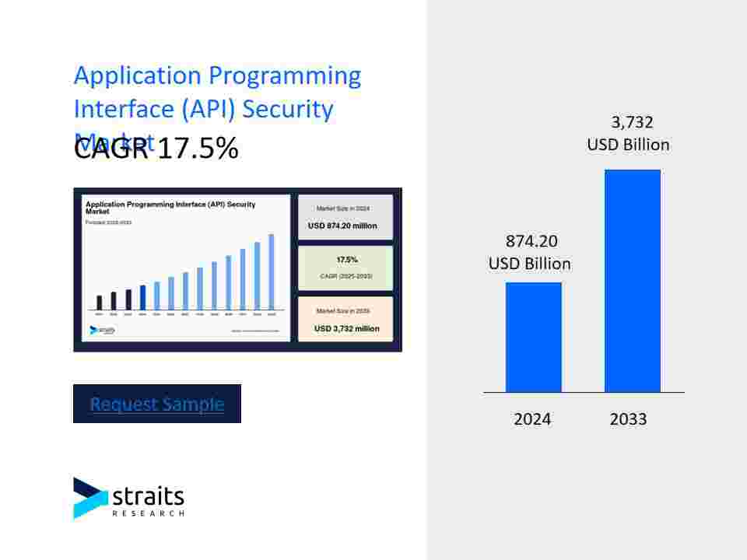Select the 17.5% CAGR green card

(x=345, y=268)
